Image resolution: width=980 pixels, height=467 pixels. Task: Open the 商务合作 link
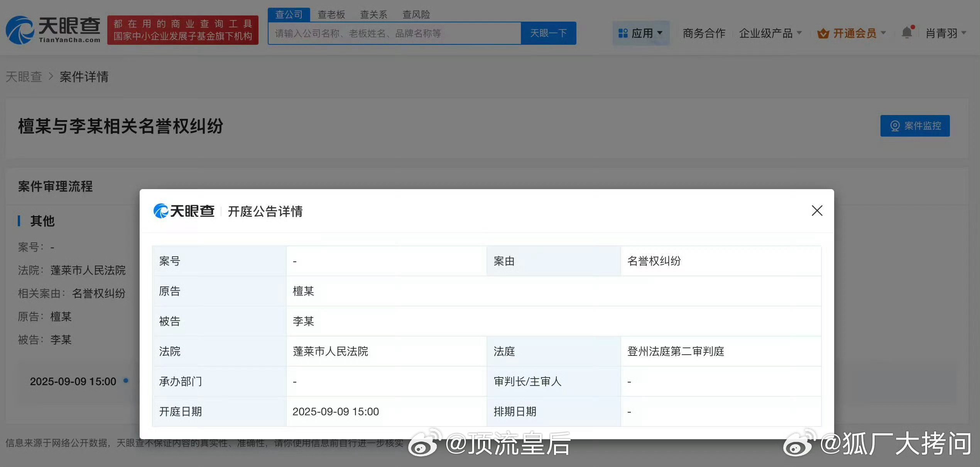704,33
